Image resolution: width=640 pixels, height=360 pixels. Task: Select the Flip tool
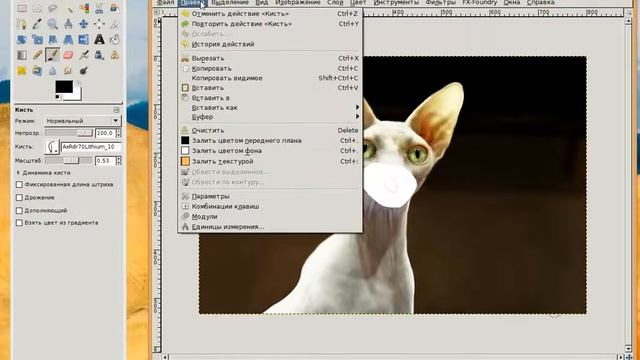(84, 39)
